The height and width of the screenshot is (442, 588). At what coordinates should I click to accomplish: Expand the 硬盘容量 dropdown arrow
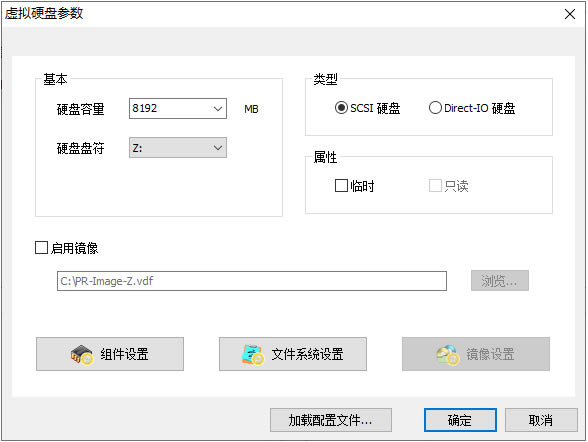click(218, 109)
